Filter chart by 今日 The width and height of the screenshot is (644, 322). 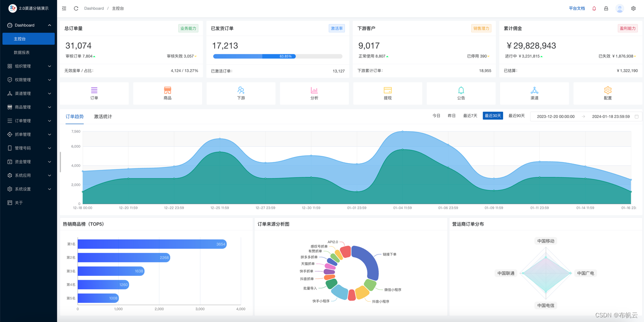point(436,116)
